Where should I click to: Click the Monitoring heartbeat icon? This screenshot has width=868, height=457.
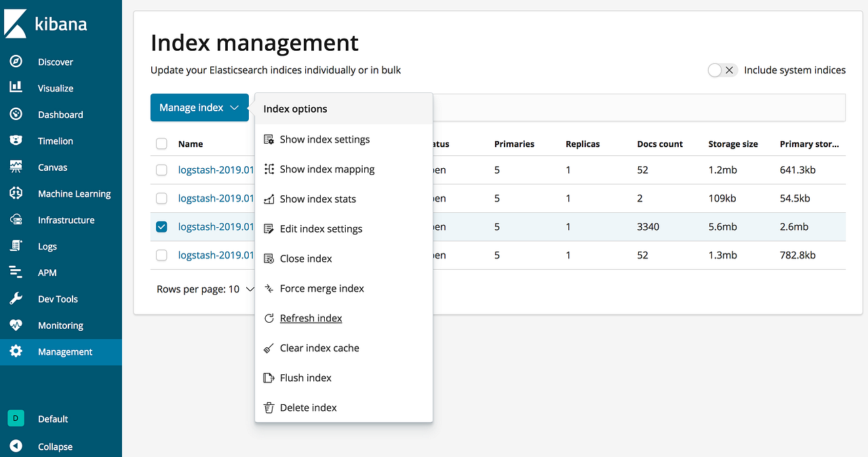coord(16,325)
